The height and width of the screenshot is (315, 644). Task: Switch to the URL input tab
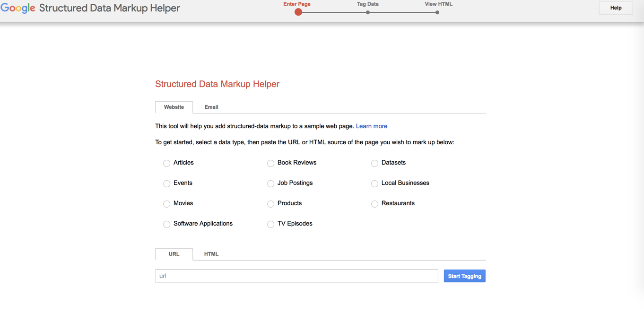(174, 254)
